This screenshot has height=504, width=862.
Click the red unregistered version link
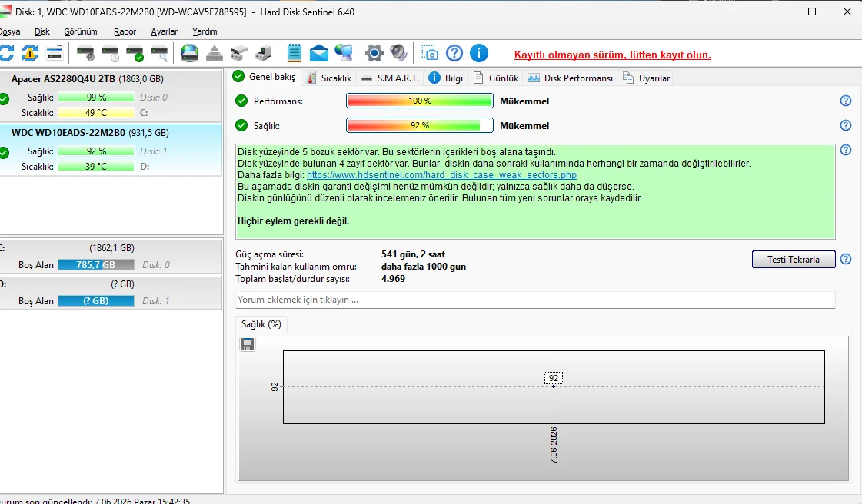(x=612, y=55)
